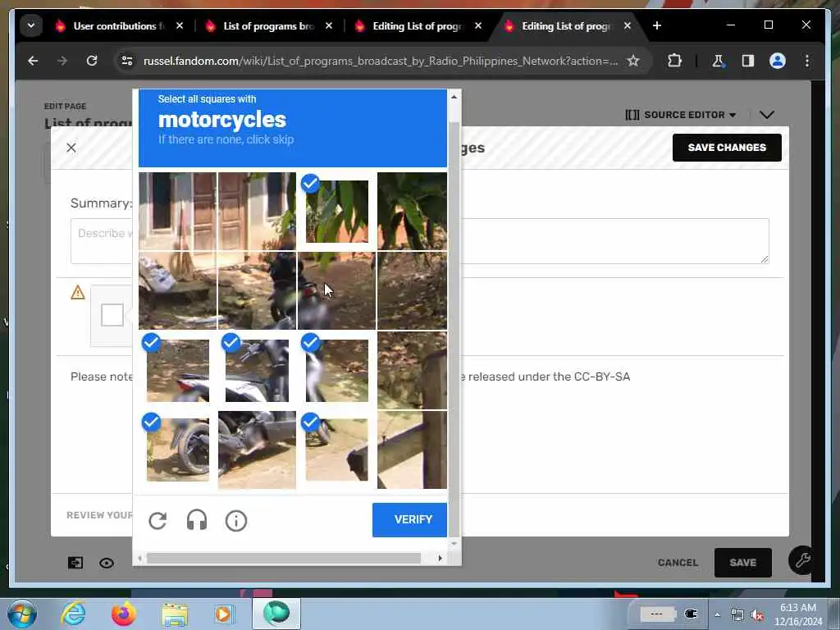The image size is (840, 630).
Task: Switch to the List of programs tab
Action: coord(268,25)
